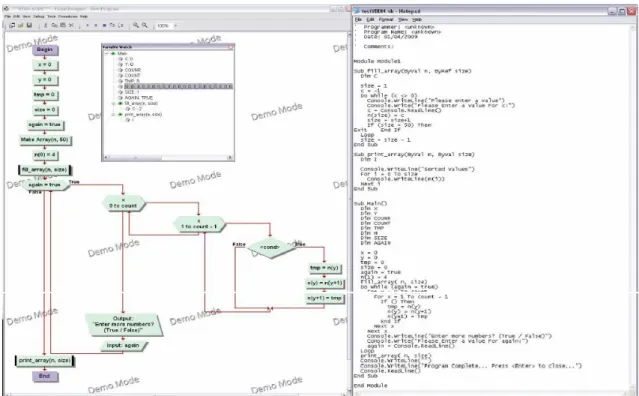
Task: Click the Variable Watch horizontal scrollbar right arrow
Action: coord(230,157)
